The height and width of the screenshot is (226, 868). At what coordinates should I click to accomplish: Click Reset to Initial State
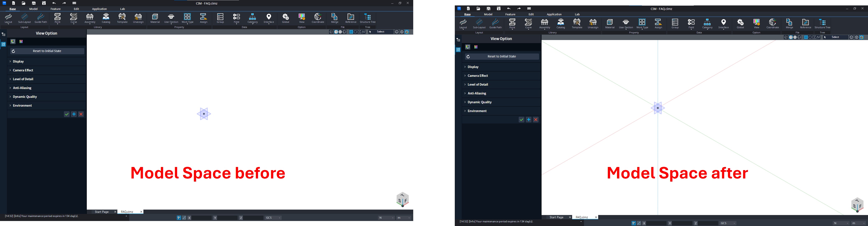click(47, 51)
